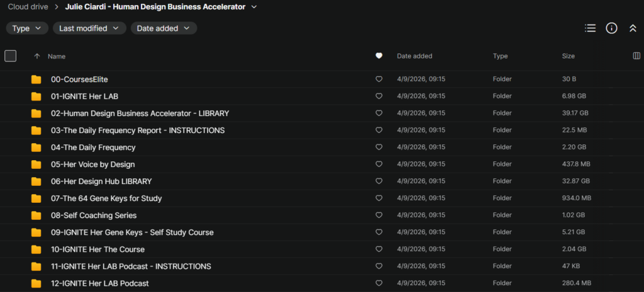Favorite the 00-CoursesElite folder

[379, 80]
